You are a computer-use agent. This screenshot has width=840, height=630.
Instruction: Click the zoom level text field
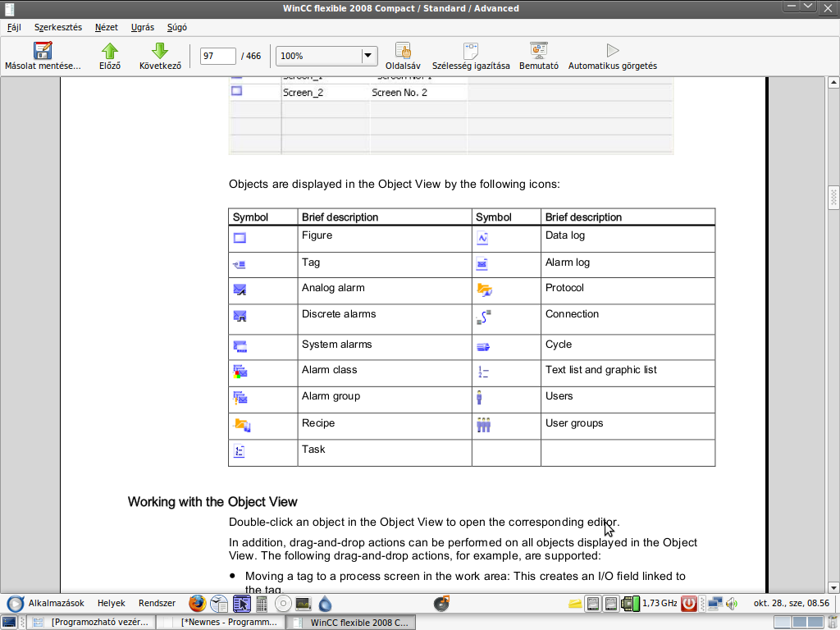[x=319, y=56]
